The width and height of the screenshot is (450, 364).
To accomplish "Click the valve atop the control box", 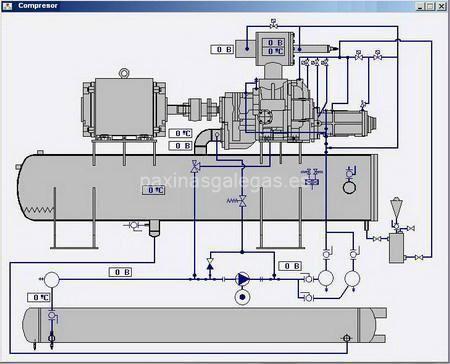I will [273, 24].
